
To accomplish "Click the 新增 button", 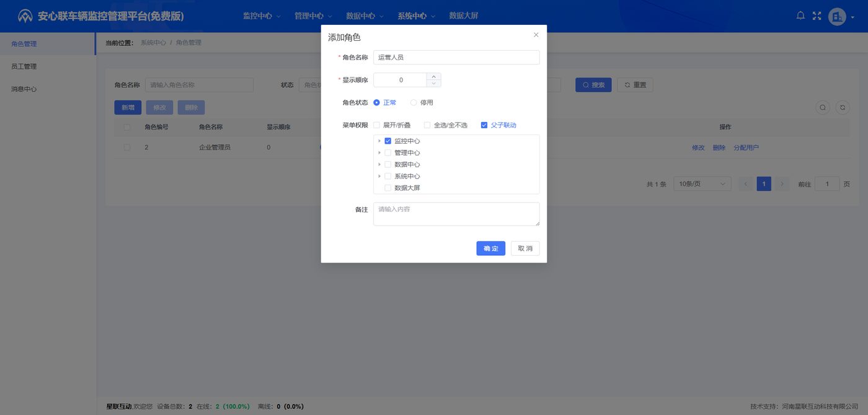I will pos(128,107).
